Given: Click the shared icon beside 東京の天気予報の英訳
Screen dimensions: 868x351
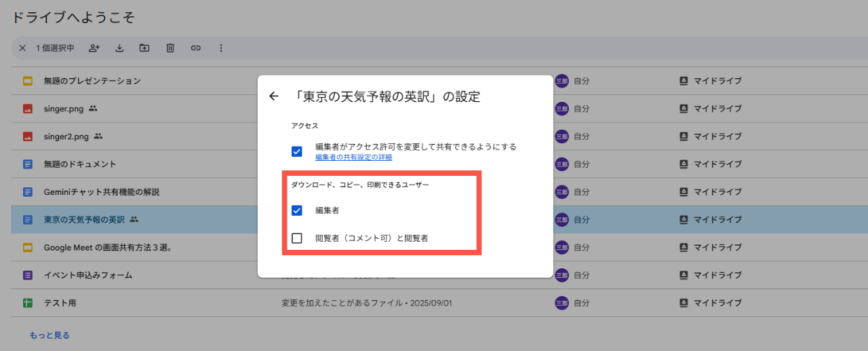Looking at the screenshot, I should click(134, 220).
